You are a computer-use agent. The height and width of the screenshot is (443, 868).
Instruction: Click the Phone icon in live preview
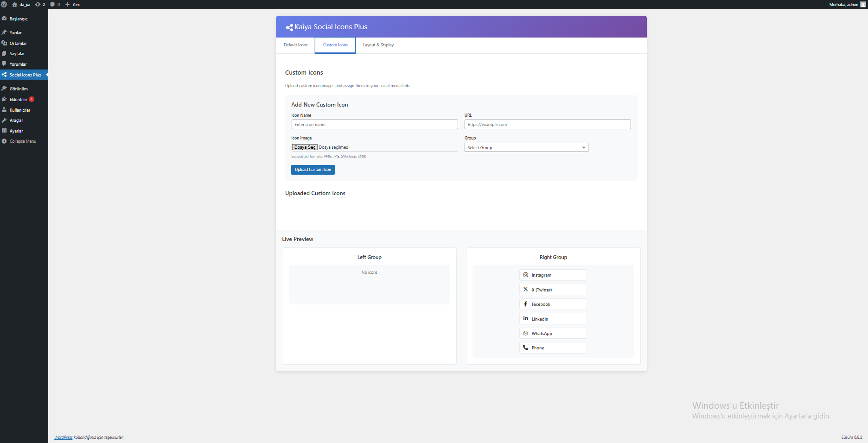(x=525, y=348)
